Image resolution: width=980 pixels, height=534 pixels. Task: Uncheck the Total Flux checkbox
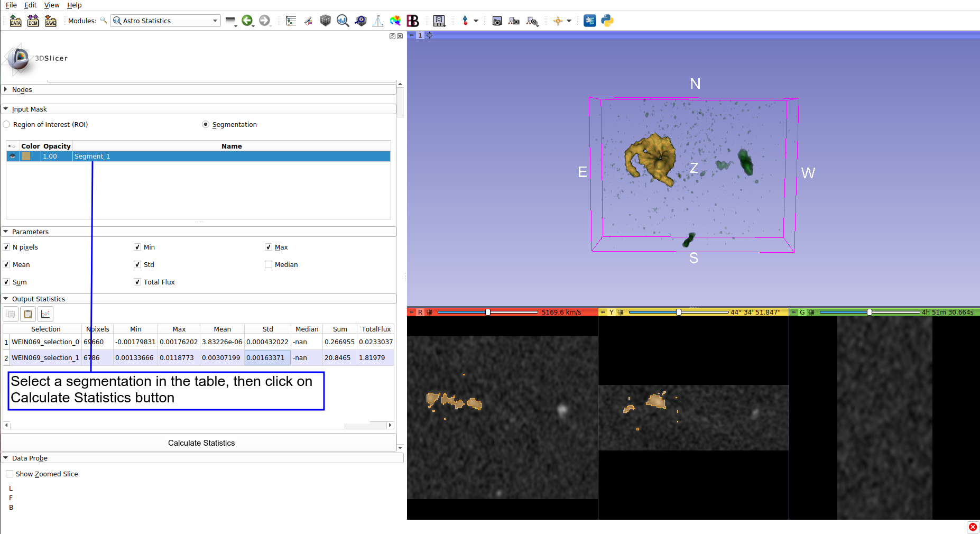pos(137,282)
